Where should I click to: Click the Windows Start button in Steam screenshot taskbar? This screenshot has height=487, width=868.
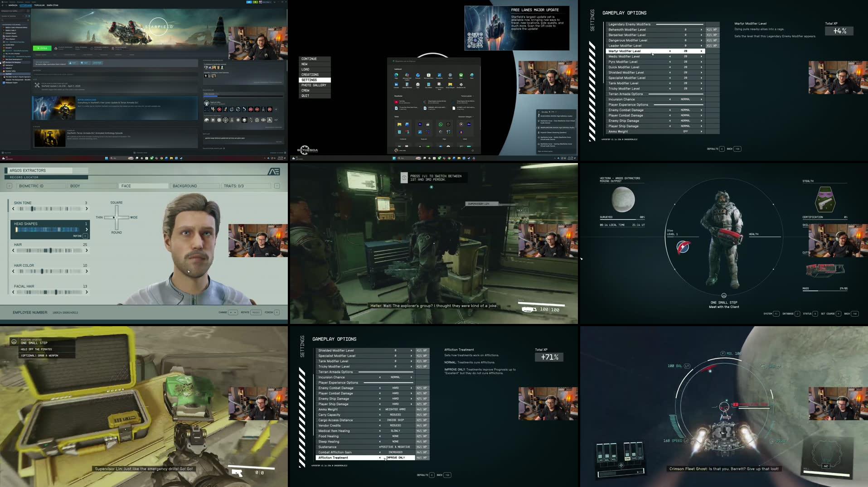(x=107, y=158)
